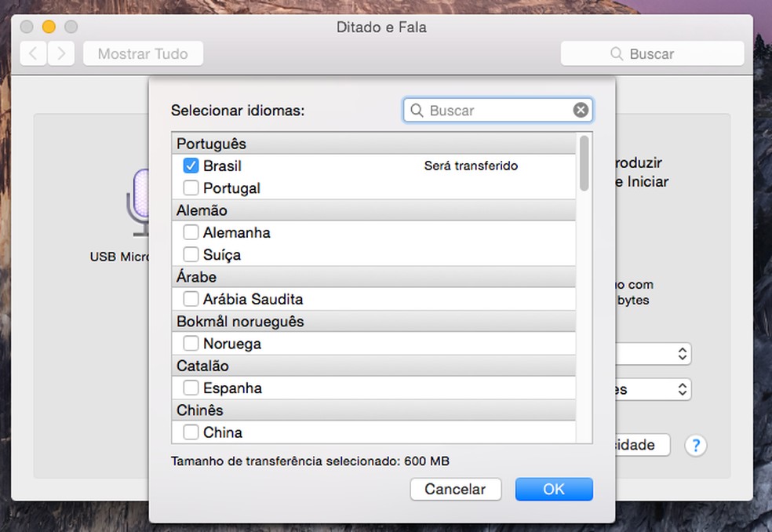
Task: Clear the language search field with the X icon
Action: 581,111
